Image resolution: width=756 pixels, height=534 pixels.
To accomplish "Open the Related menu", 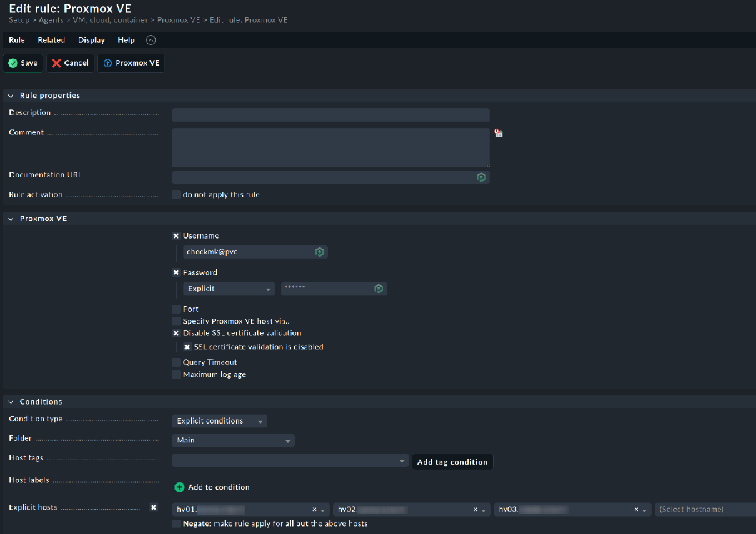I will 51,40.
